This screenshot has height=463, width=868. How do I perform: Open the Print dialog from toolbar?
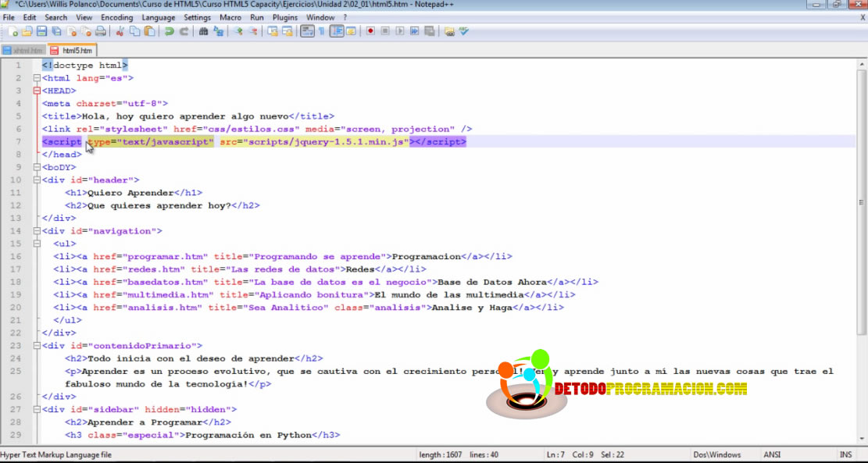click(x=102, y=32)
